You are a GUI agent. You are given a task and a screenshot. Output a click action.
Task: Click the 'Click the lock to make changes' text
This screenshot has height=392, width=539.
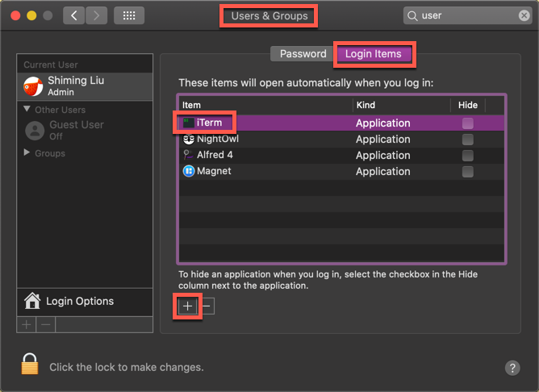[x=127, y=367]
